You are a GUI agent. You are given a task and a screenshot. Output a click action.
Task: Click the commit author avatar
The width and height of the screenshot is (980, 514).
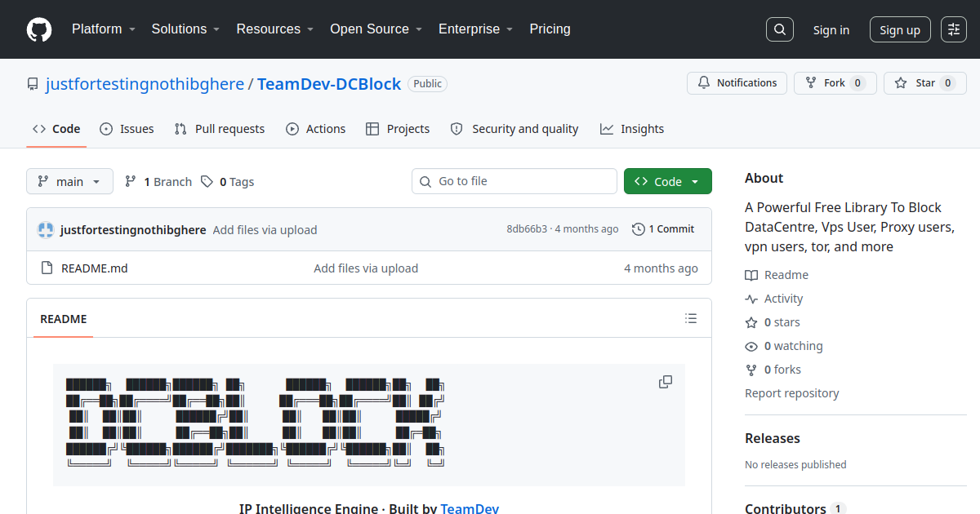[46, 229]
